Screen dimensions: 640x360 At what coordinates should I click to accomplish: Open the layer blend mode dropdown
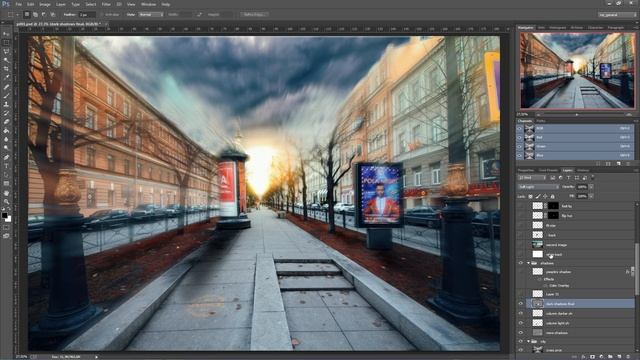coord(538,187)
